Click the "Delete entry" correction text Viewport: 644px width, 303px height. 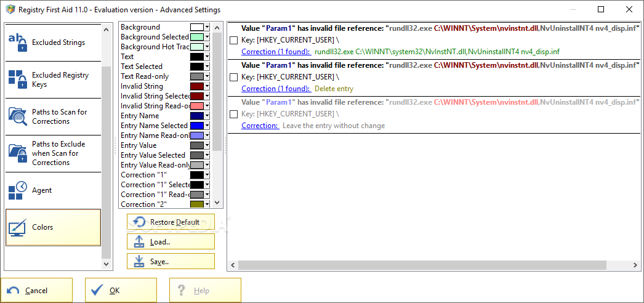tap(334, 89)
